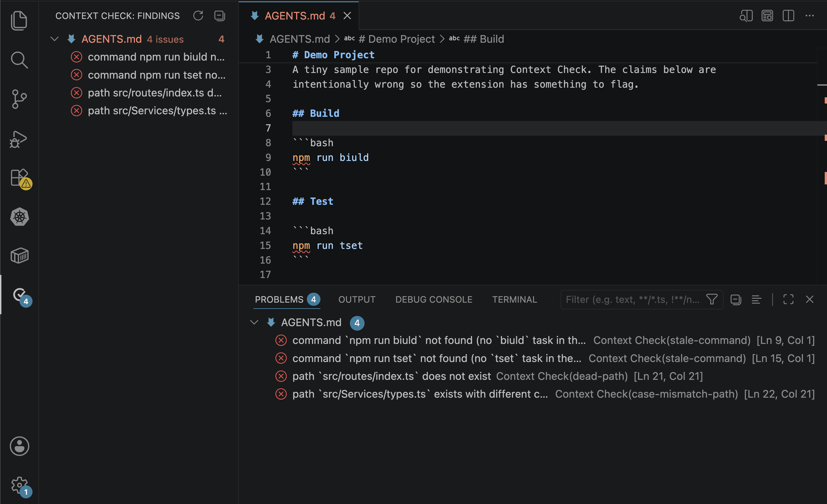Close the bottom panel
The height and width of the screenshot is (504, 827).
(809, 299)
